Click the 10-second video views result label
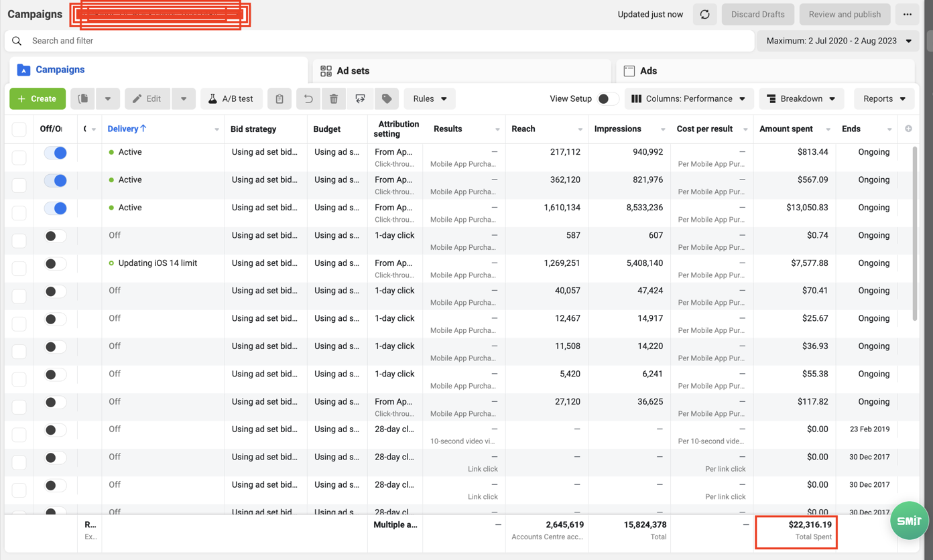 464,441
